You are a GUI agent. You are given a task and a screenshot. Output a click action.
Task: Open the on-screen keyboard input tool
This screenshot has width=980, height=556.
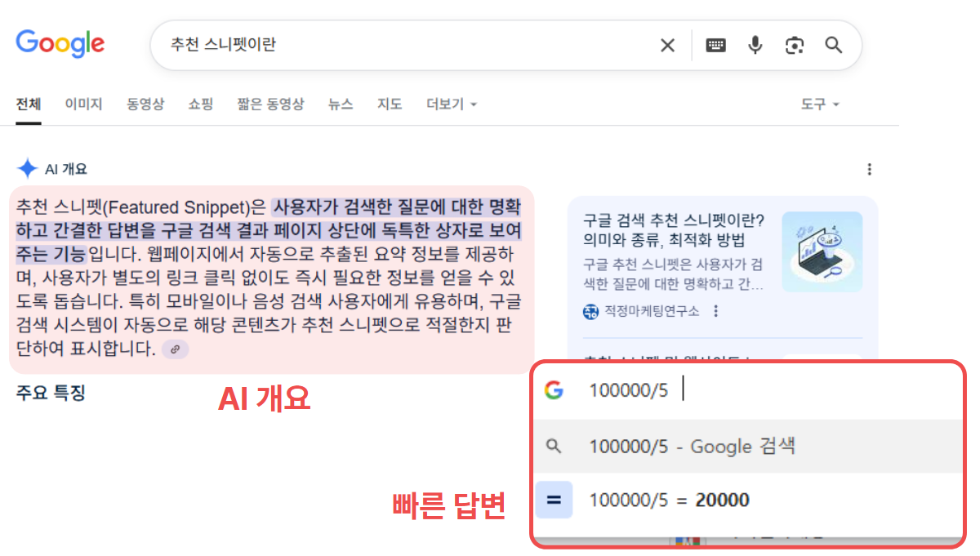coord(716,45)
